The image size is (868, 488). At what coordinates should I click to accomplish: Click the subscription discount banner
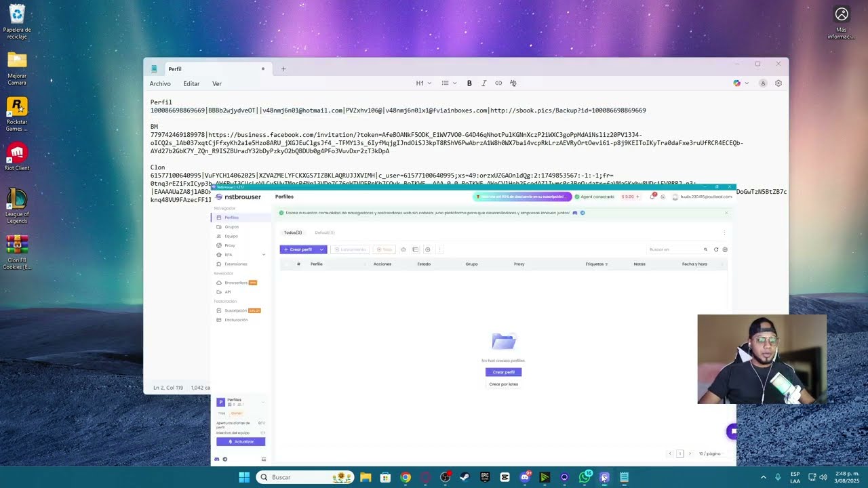coord(522,197)
